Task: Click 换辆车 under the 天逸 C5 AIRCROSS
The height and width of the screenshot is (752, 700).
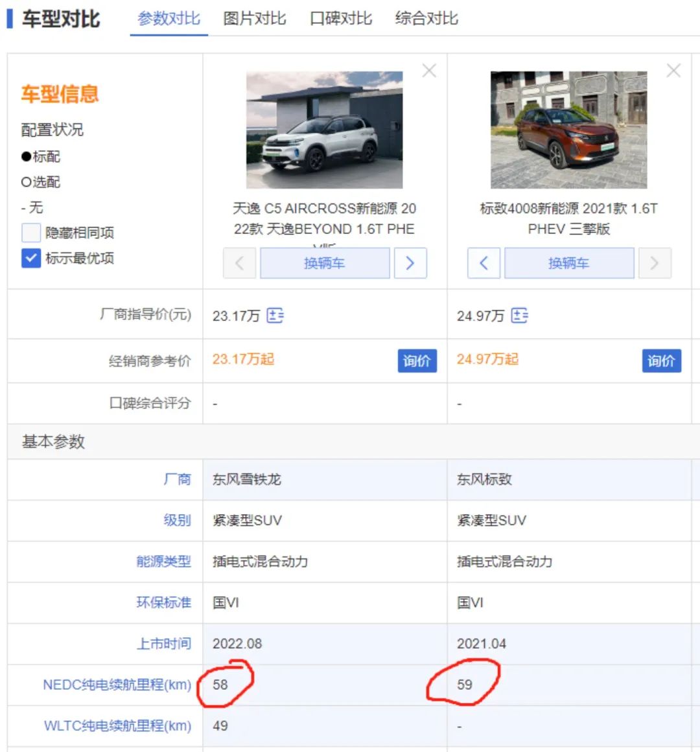Action: (x=325, y=263)
